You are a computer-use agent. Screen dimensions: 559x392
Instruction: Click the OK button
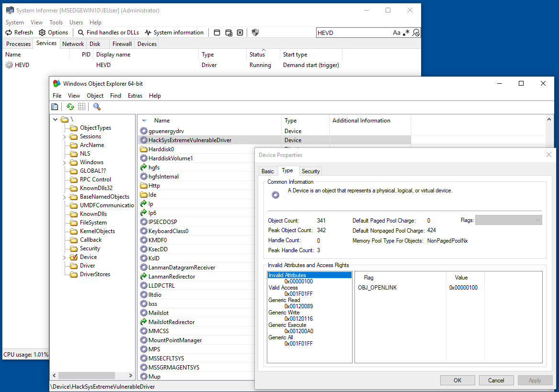coord(457,381)
